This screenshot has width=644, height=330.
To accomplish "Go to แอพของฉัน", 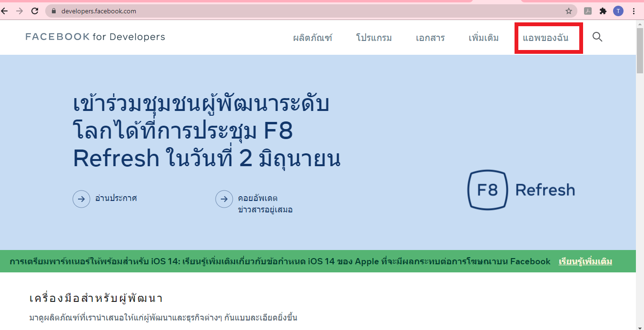I will coord(545,38).
